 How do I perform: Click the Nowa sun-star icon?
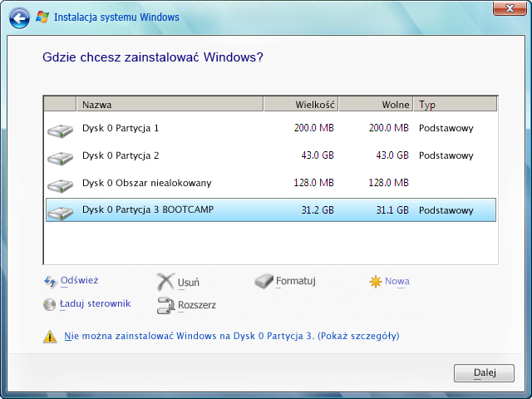375,282
